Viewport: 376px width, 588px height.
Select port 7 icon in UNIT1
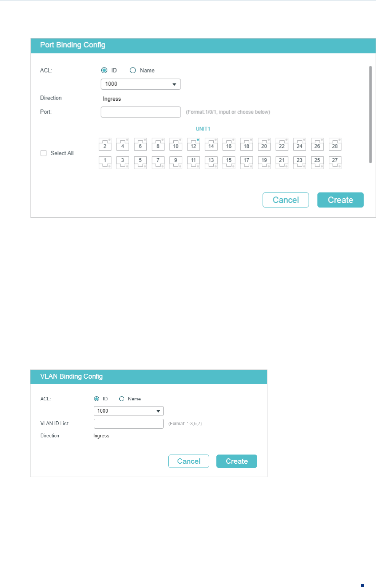[158, 162]
